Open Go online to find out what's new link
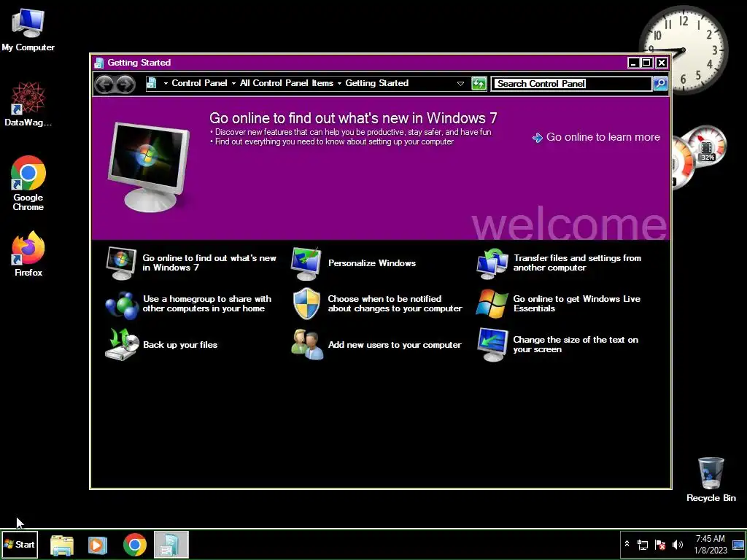Screen dimensions: 747x560 209,262
